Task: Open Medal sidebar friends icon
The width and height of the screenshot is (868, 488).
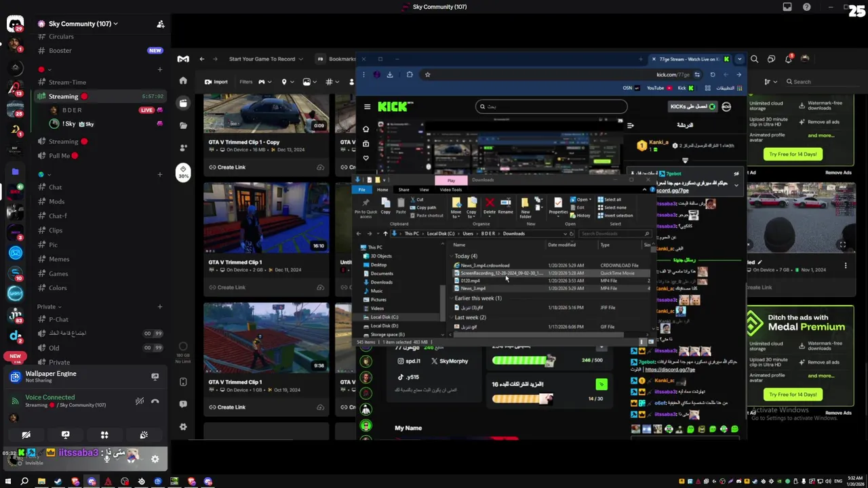Action: (183, 147)
